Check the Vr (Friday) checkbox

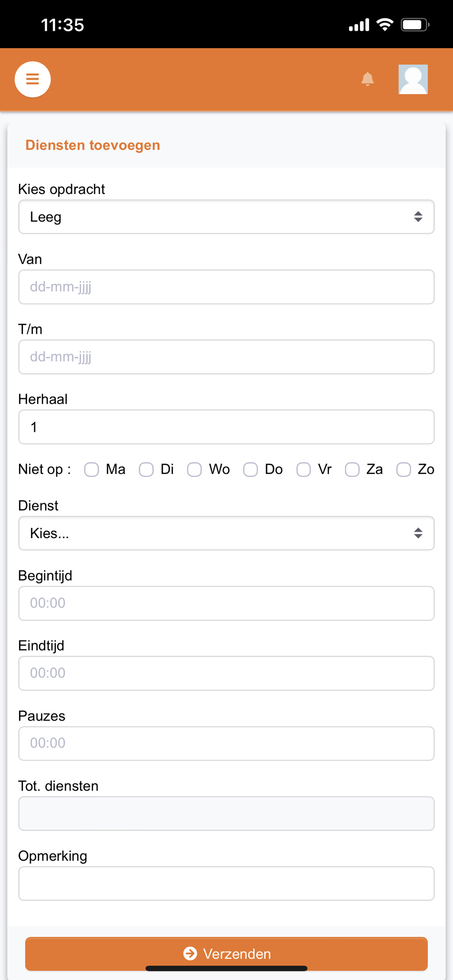(303, 469)
